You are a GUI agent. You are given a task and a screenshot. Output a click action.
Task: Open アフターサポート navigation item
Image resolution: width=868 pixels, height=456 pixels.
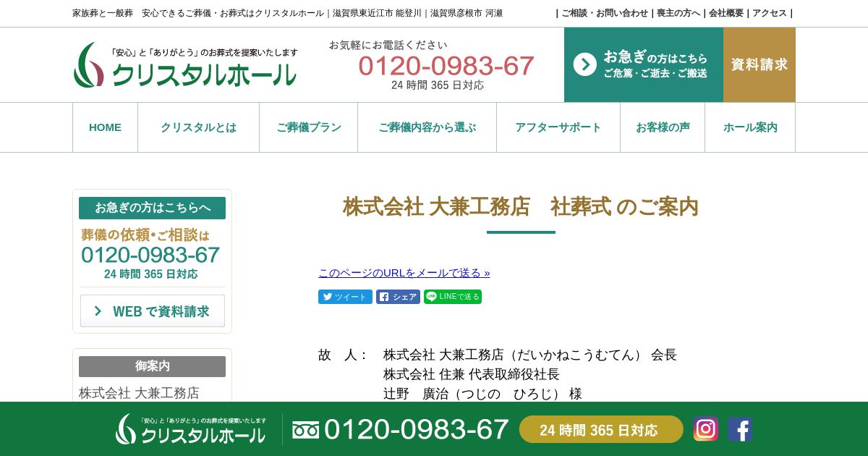[558, 127]
